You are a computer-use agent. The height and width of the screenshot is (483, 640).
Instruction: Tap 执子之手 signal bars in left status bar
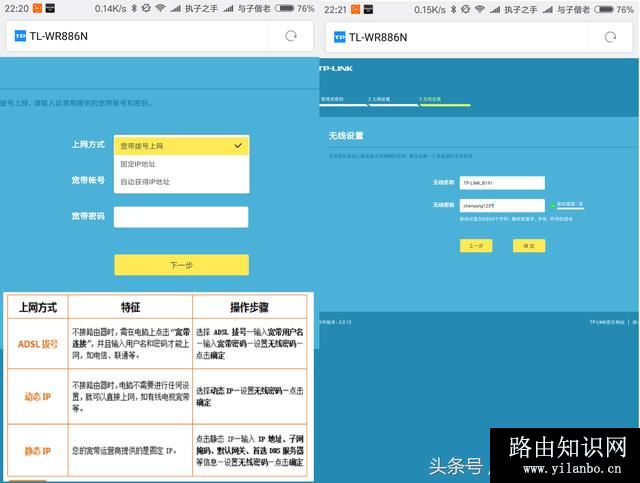coord(176,9)
